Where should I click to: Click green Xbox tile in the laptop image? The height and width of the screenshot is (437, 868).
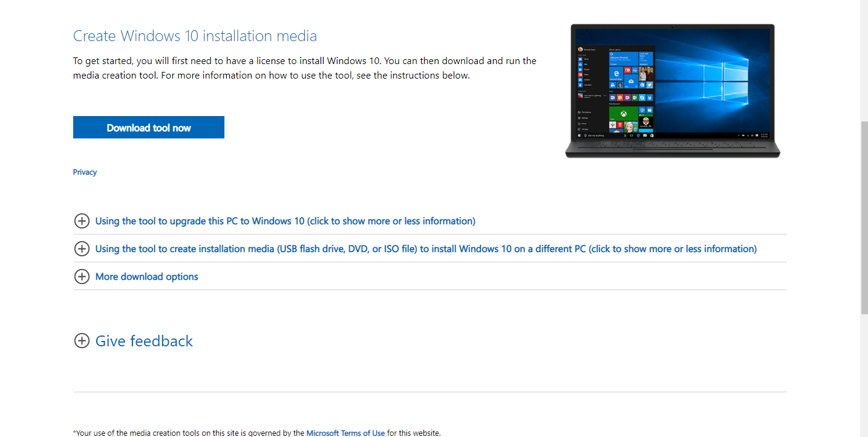click(623, 112)
